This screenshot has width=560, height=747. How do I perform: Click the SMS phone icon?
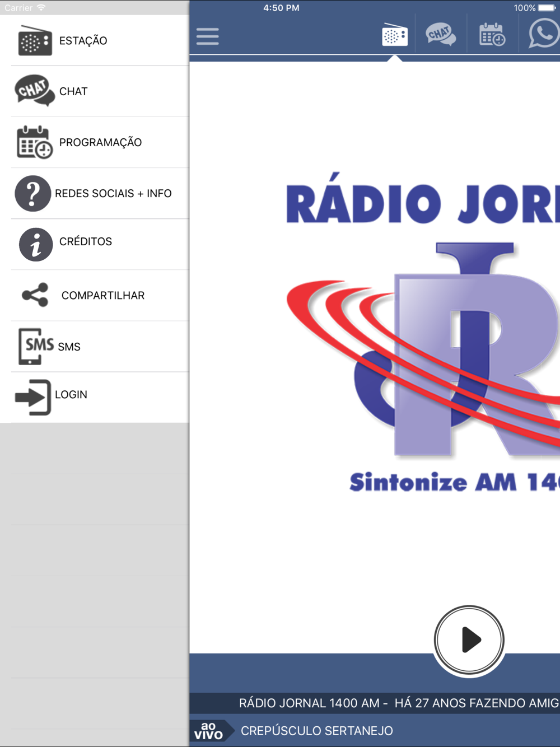(x=36, y=347)
